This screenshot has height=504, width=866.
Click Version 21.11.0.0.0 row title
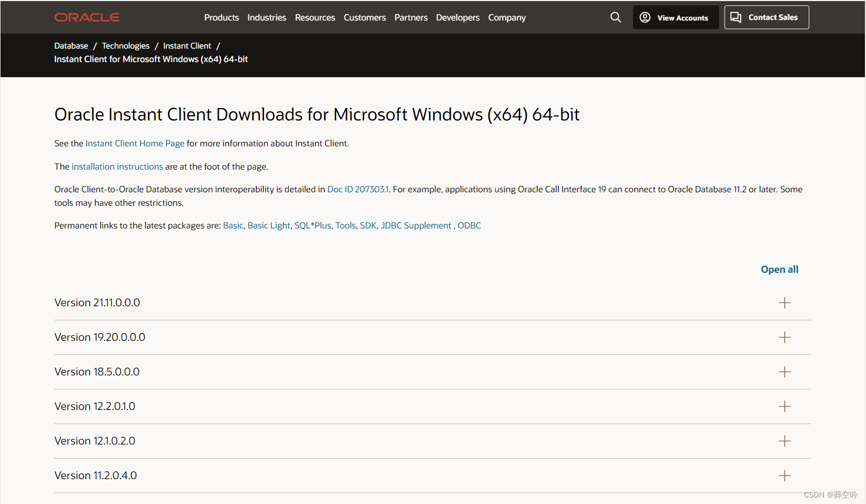click(97, 303)
